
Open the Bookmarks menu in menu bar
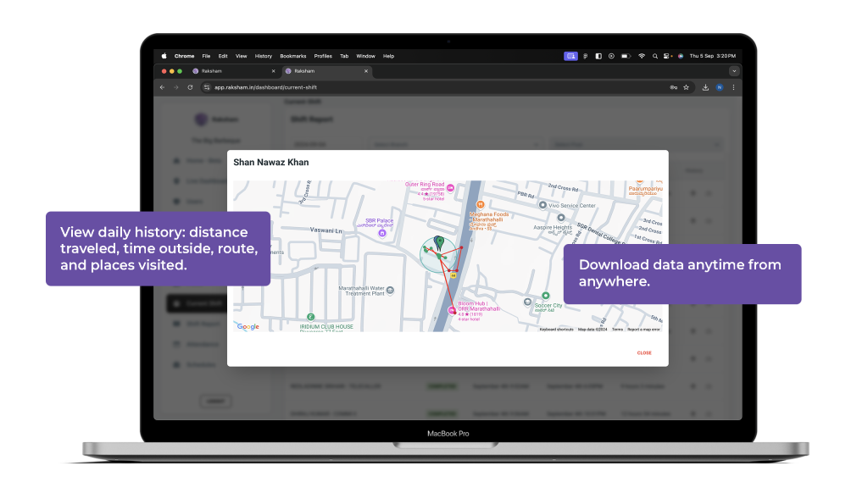click(293, 56)
